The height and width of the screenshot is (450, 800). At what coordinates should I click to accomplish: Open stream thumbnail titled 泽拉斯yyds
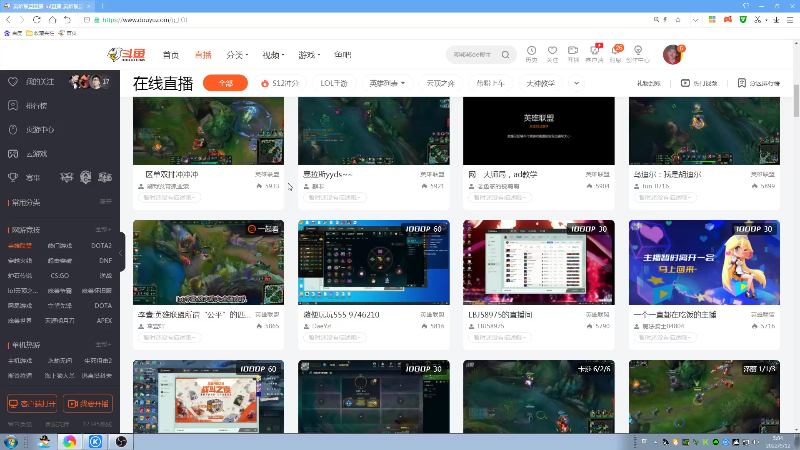click(373, 131)
